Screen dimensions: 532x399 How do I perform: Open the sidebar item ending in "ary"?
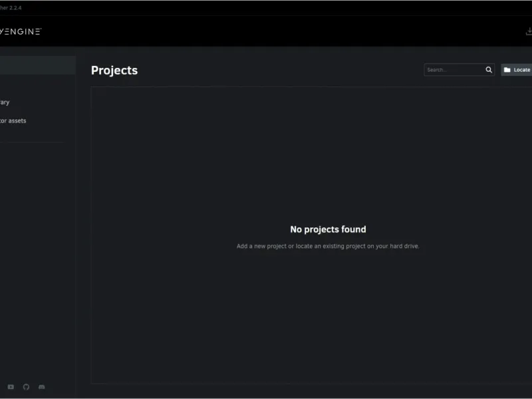(x=5, y=102)
